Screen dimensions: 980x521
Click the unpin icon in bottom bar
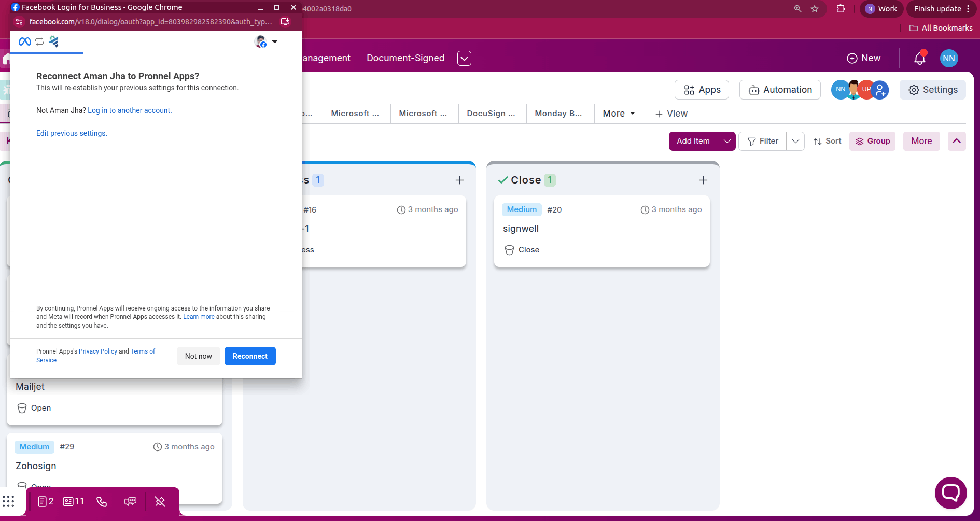coord(160,501)
